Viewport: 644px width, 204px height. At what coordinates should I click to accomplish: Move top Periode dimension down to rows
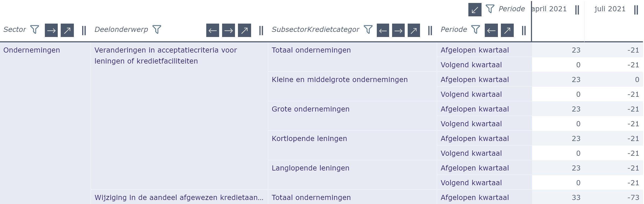coord(475,10)
